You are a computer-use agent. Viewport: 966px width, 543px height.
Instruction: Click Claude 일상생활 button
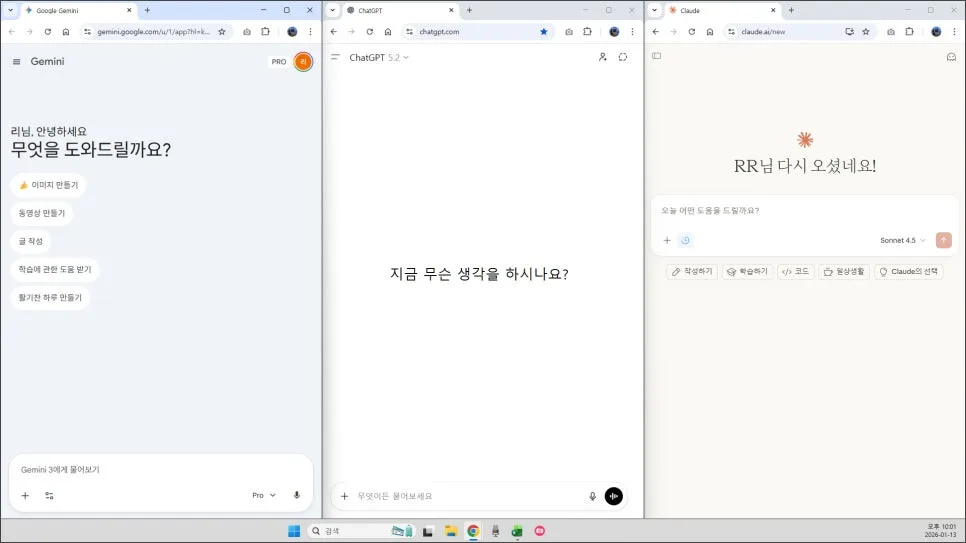point(844,272)
